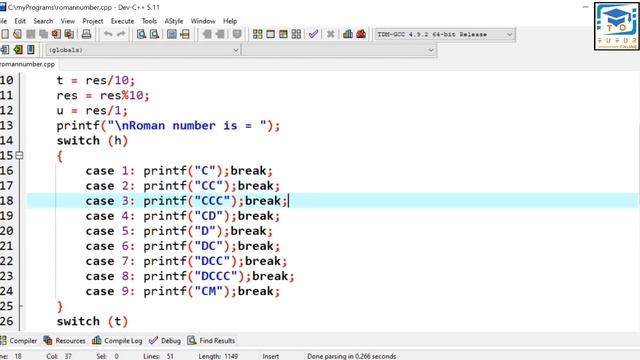This screenshot has height=360, width=640.
Task: Stop execution with X icon
Action: pos(331,34)
